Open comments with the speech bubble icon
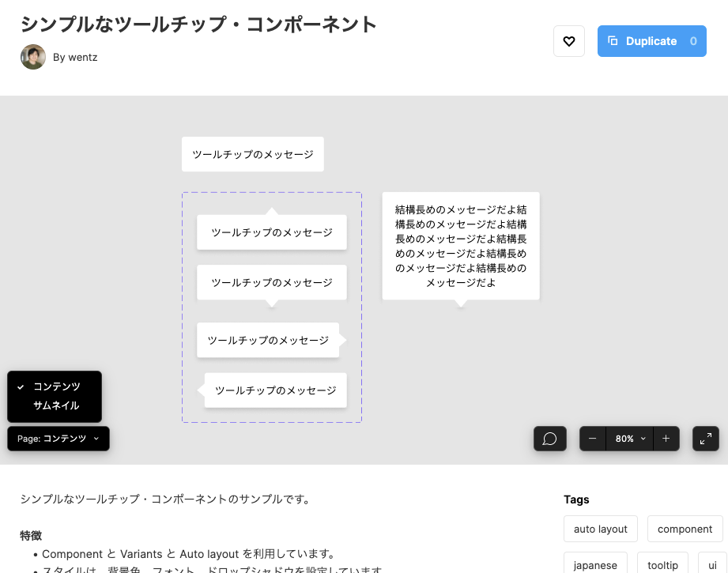Image resolution: width=728 pixels, height=573 pixels. [549, 439]
